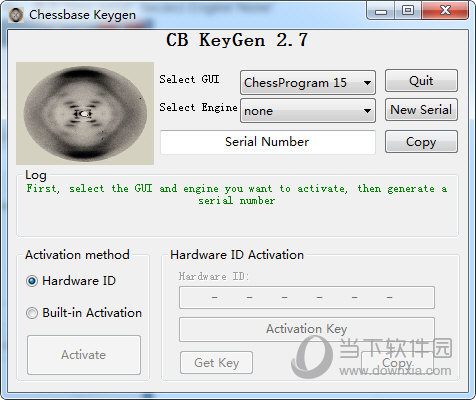Image resolution: width=476 pixels, height=400 pixels.
Task: Maximize the Chessbase Keygen window
Action: click(x=408, y=11)
